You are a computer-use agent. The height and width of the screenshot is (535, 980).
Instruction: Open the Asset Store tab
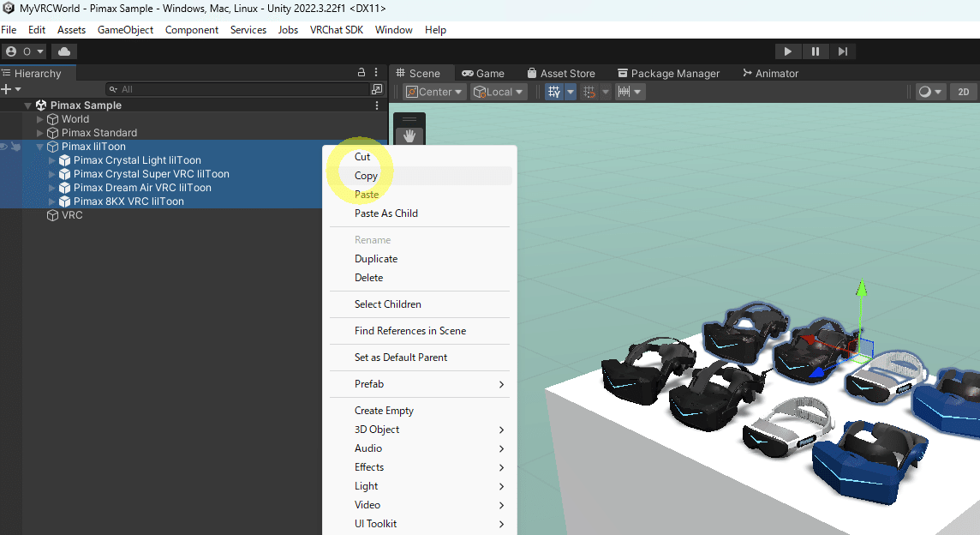tap(560, 73)
